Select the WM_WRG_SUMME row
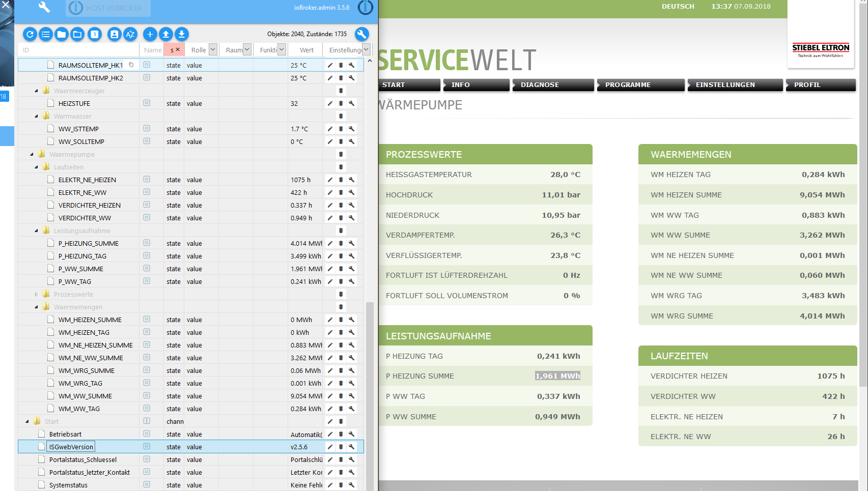The height and width of the screenshot is (491, 868). (191, 370)
